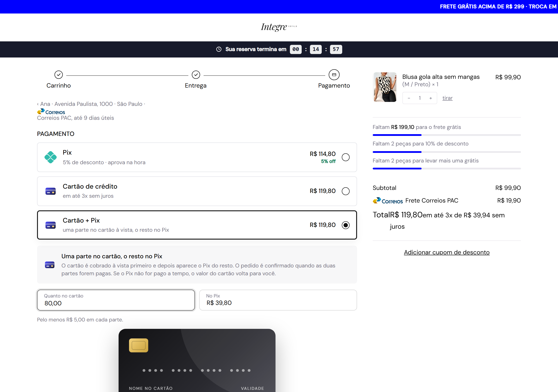Image resolution: width=558 pixels, height=392 pixels.
Task: Select the Cartão + Pix radio button
Action: pyautogui.click(x=346, y=225)
